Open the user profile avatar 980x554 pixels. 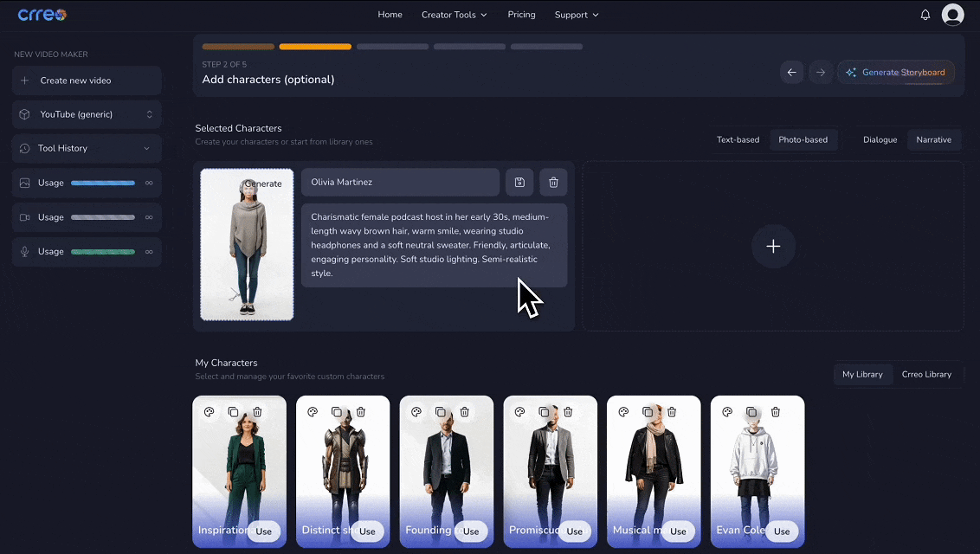point(952,15)
